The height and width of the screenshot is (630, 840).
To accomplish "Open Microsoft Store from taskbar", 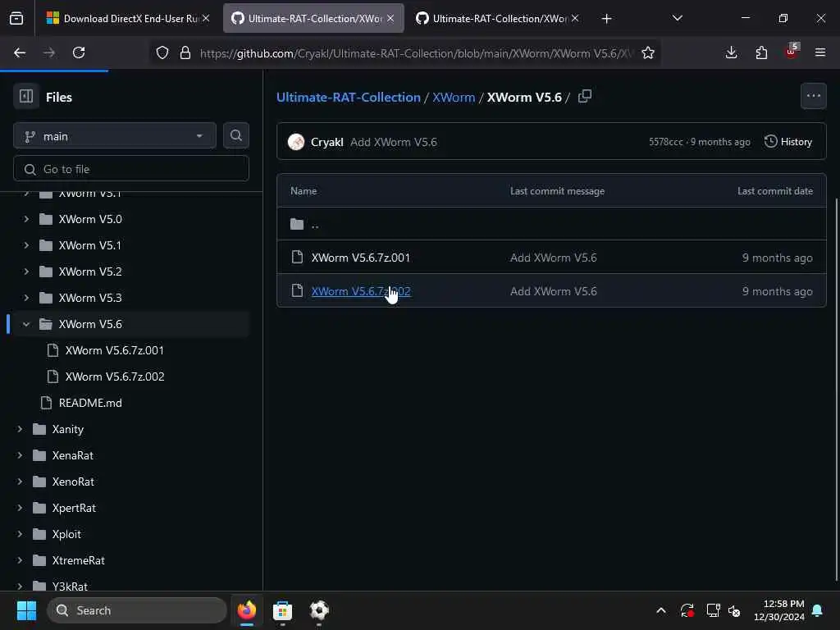I will (282, 610).
